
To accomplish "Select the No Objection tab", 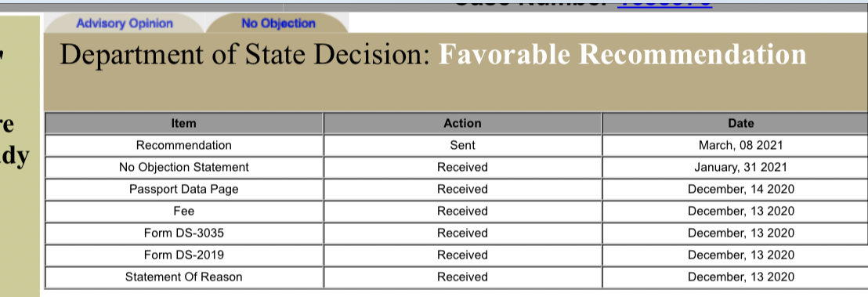I will tap(278, 24).
